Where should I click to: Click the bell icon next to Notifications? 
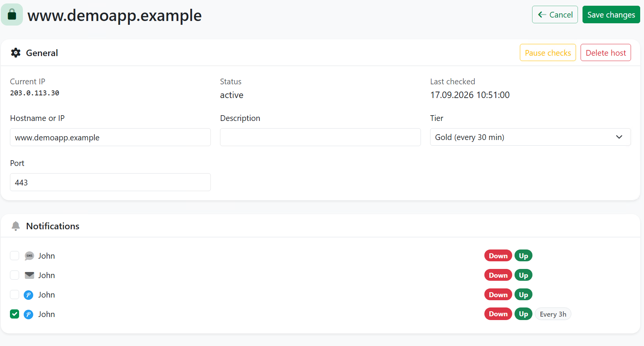click(16, 226)
